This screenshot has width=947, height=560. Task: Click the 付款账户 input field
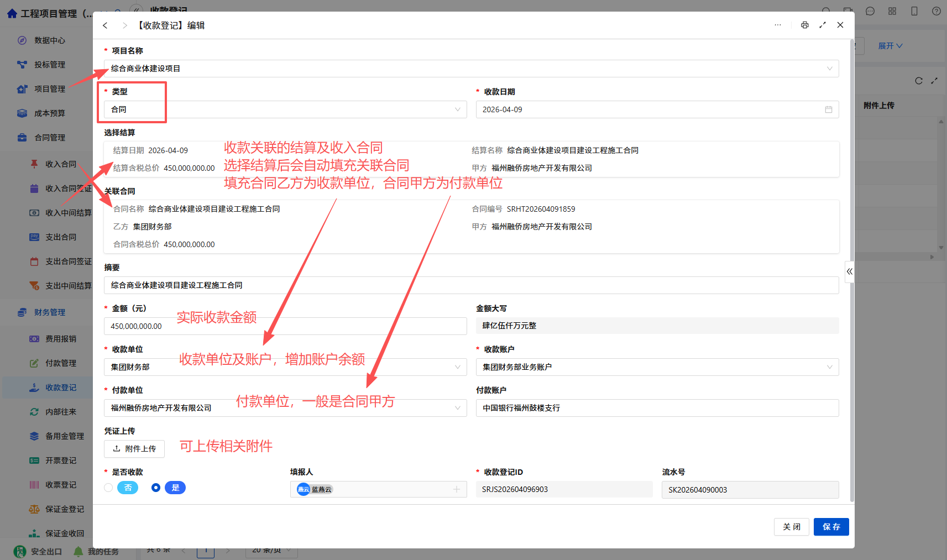pos(657,408)
